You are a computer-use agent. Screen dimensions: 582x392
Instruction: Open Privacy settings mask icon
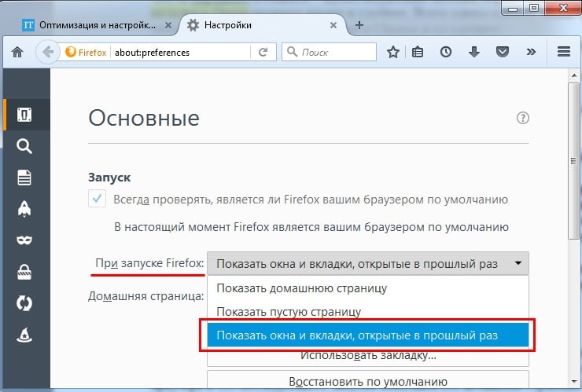click(x=24, y=240)
